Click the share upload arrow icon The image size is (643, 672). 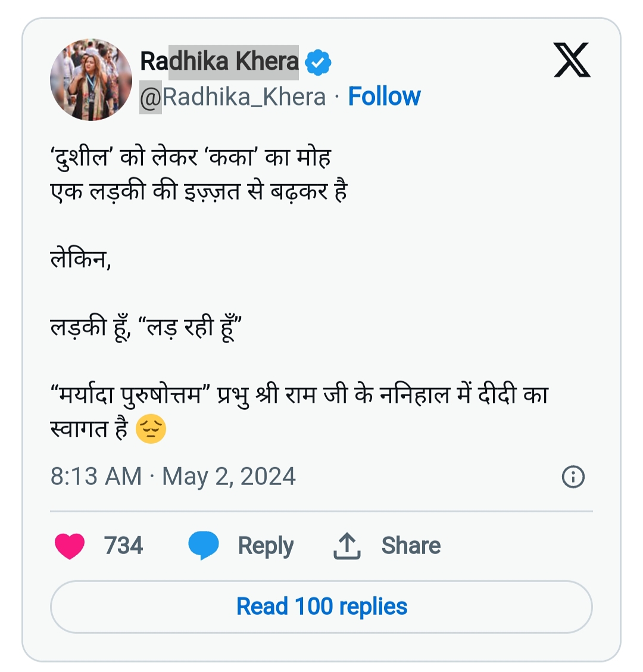point(347,546)
